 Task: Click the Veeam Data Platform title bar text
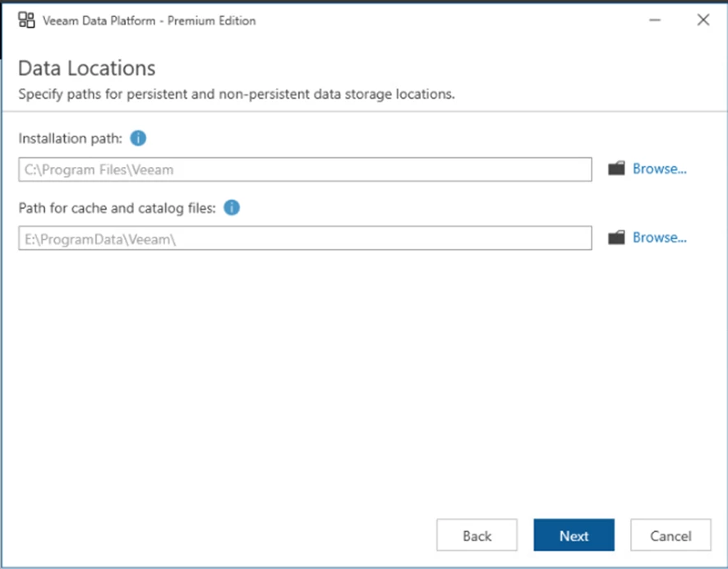[149, 21]
